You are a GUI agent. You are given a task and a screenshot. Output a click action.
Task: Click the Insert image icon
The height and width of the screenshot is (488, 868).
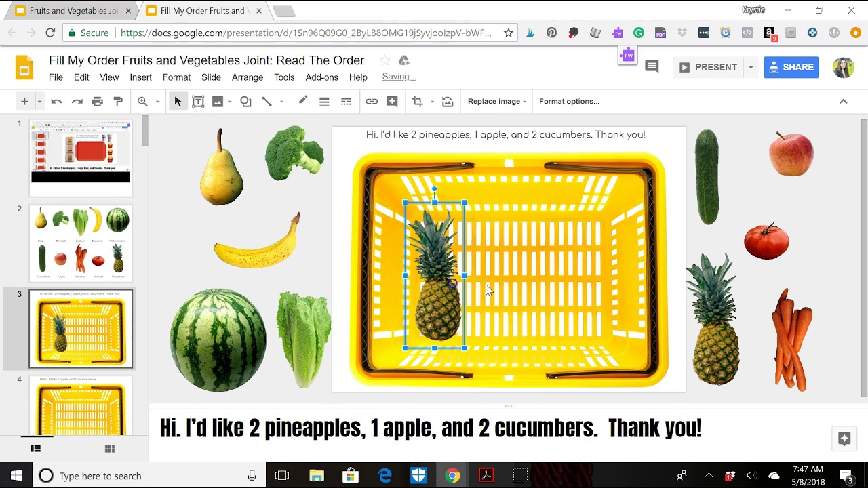(218, 102)
